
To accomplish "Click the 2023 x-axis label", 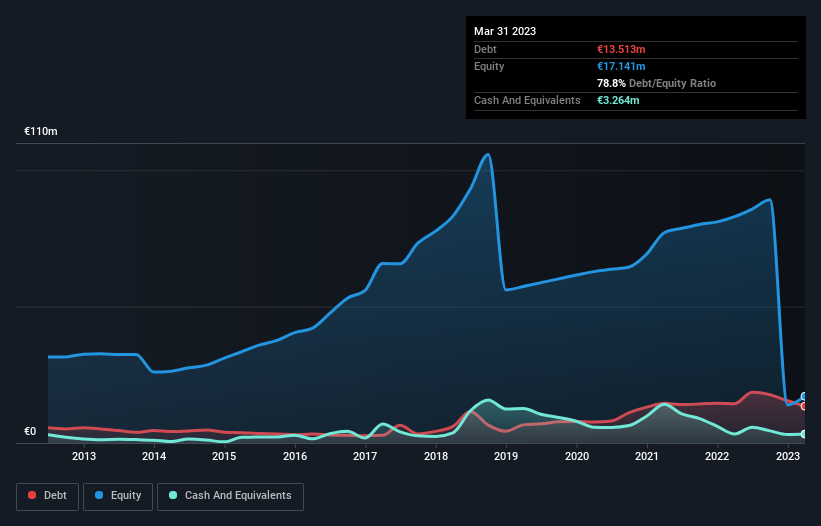I will pyautogui.click(x=787, y=456).
